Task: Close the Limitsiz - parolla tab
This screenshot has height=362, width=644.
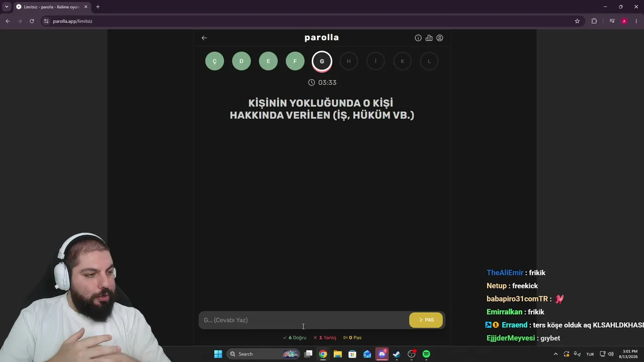Action: [x=86, y=7]
